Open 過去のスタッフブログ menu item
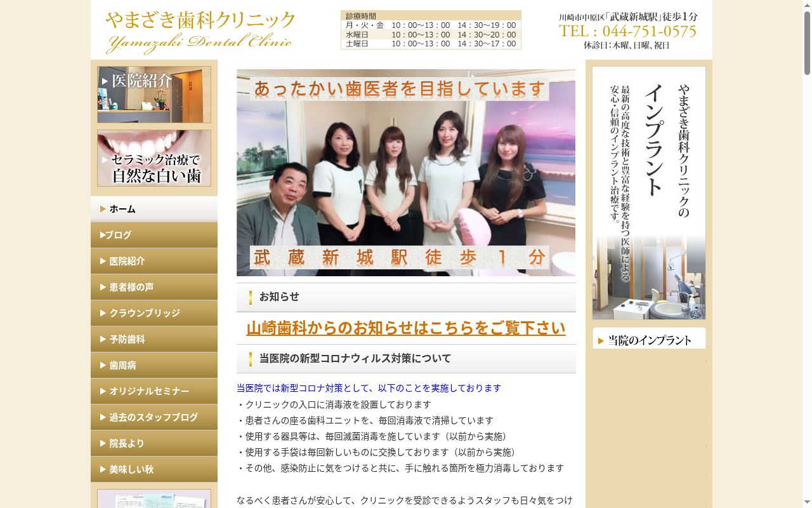Image resolution: width=812 pixels, height=508 pixels. pyautogui.click(x=154, y=417)
